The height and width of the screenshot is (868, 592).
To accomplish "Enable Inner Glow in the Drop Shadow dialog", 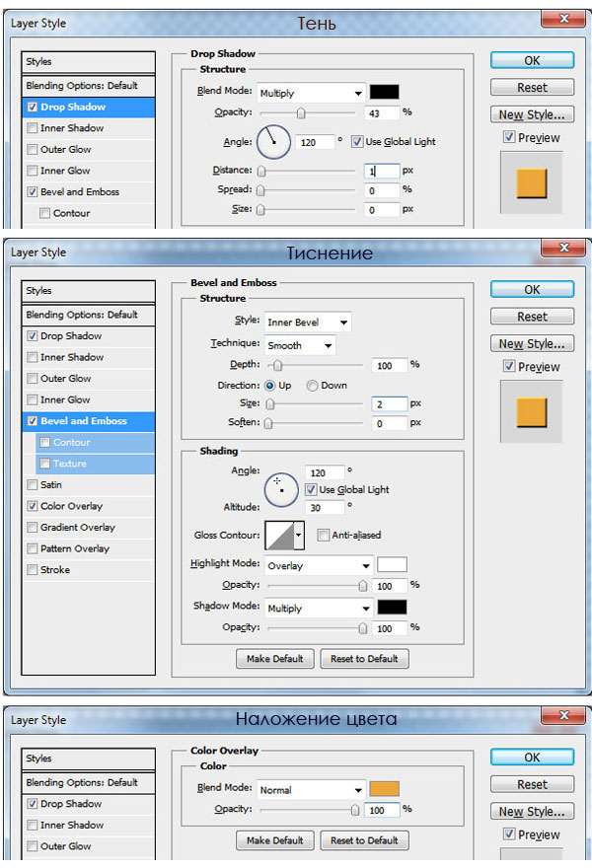I will click(33, 171).
